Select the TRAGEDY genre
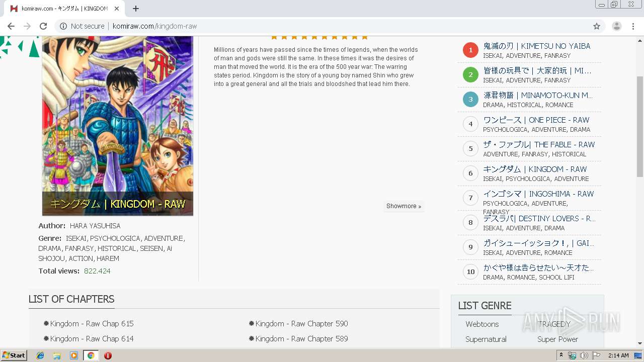Screen dimensions: 644x362 point(554,324)
